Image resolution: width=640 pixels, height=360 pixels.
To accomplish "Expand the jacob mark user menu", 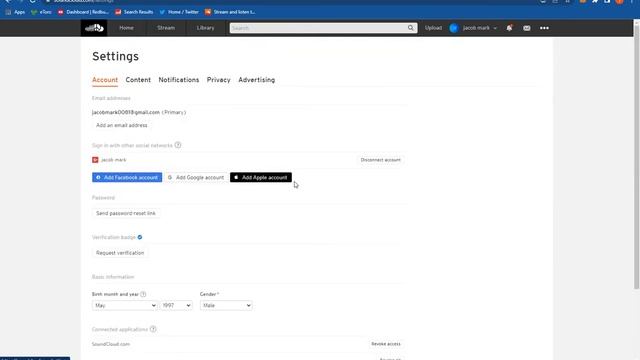I will [x=480, y=28].
